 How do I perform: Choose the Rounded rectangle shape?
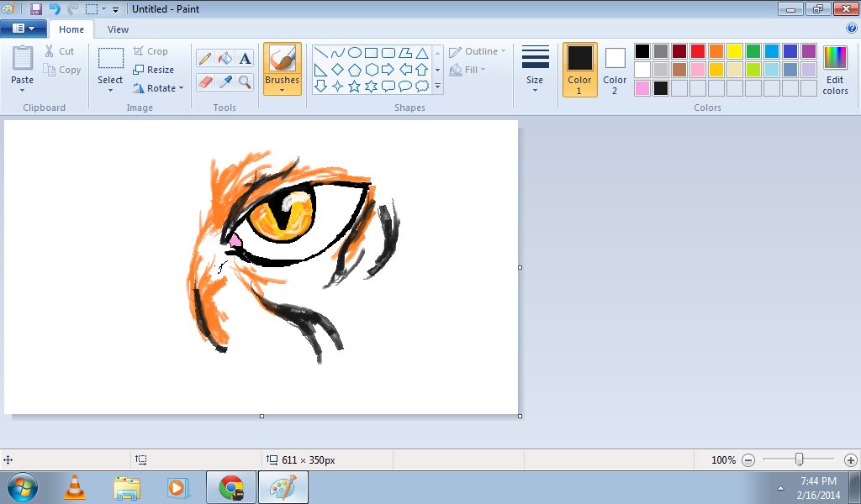[x=388, y=53]
